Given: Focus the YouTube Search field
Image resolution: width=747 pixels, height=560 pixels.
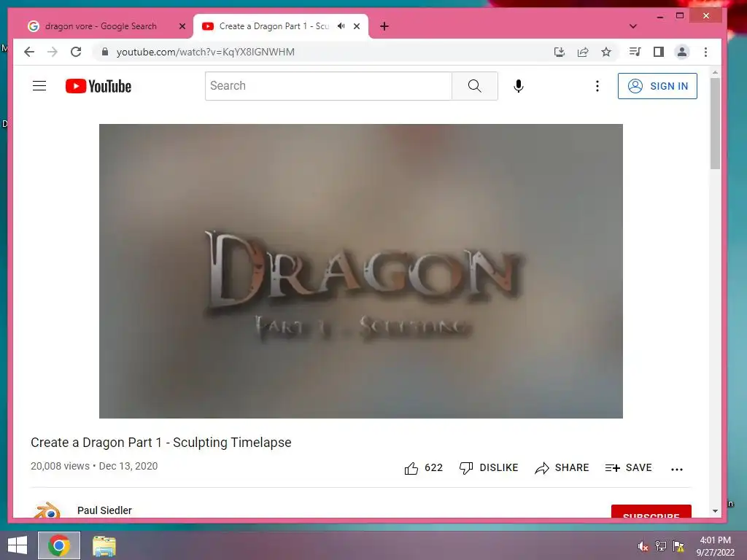Looking at the screenshot, I should [x=329, y=86].
